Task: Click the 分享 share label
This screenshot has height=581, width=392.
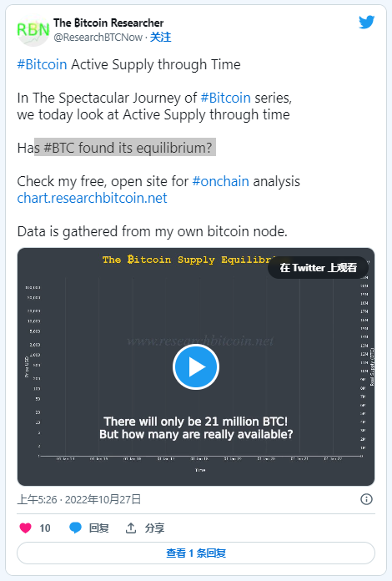Action: [154, 528]
